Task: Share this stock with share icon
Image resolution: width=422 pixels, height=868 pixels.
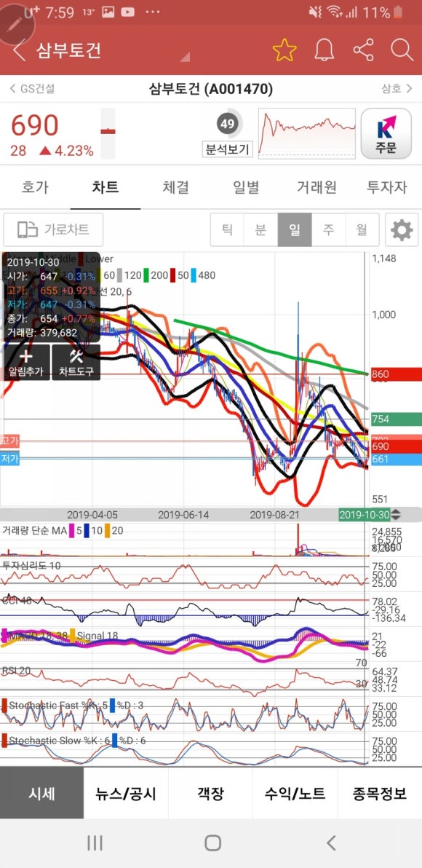Action: tap(363, 50)
